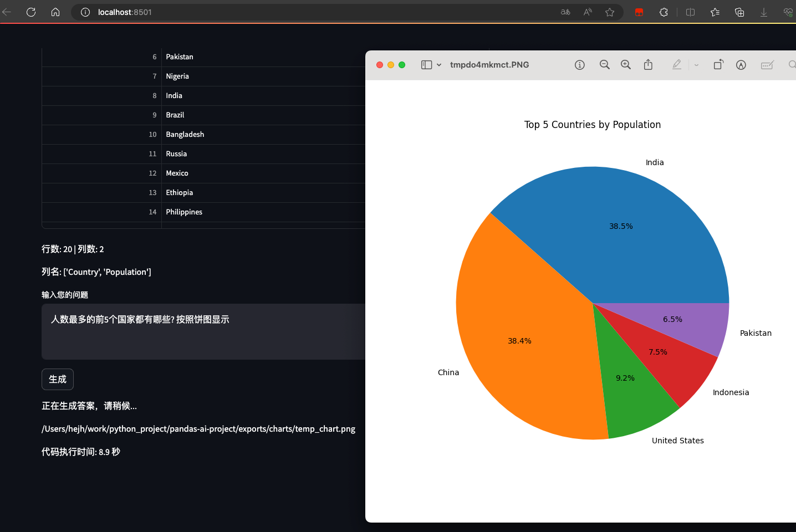
Task: Open the share menu in Preview toolbar
Action: pos(648,65)
